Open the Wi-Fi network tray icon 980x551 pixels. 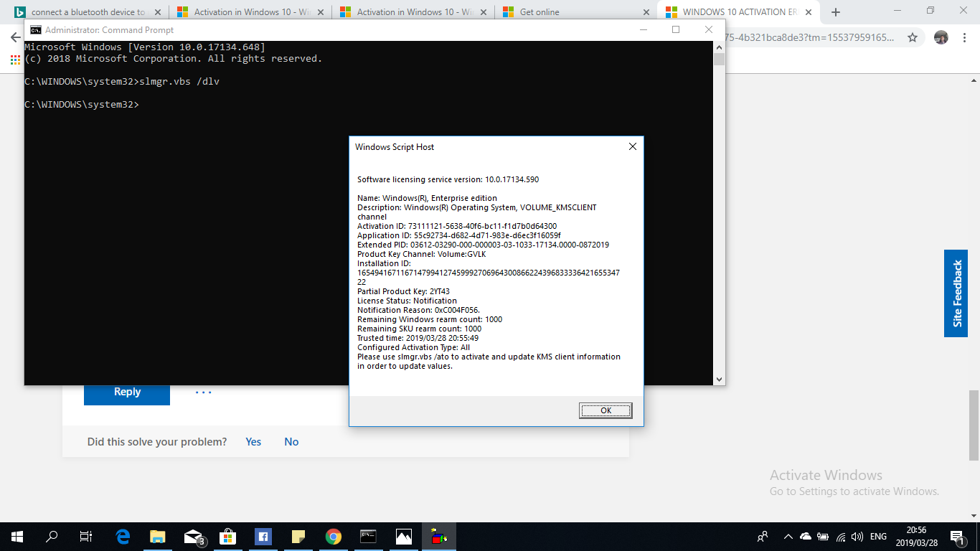point(840,537)
